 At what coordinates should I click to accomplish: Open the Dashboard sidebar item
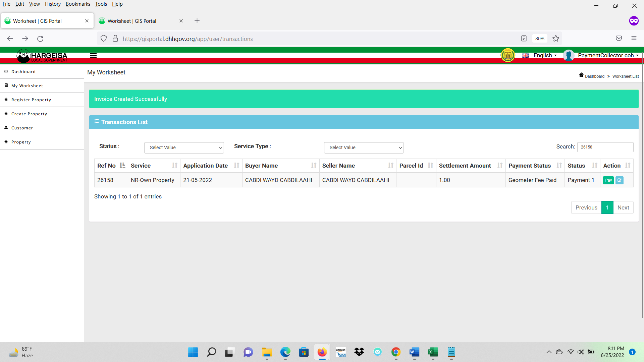(42, 72)
